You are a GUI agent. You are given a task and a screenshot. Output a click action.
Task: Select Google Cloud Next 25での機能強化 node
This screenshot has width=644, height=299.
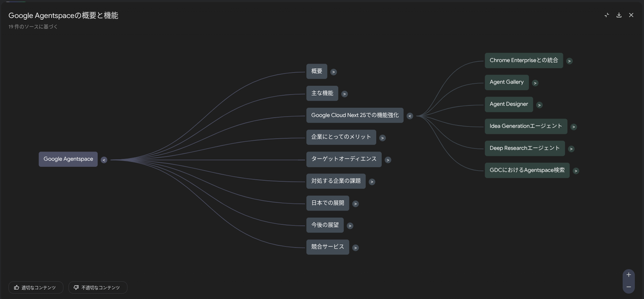[x=355, y=115]
